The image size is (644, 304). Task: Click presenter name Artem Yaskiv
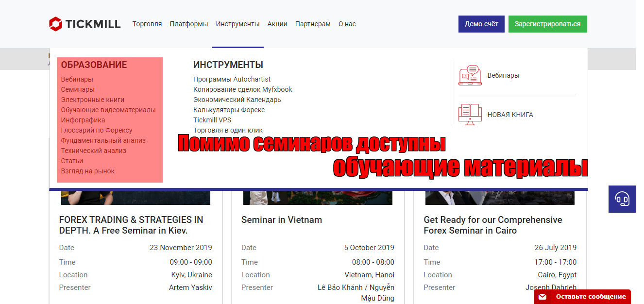190,287
